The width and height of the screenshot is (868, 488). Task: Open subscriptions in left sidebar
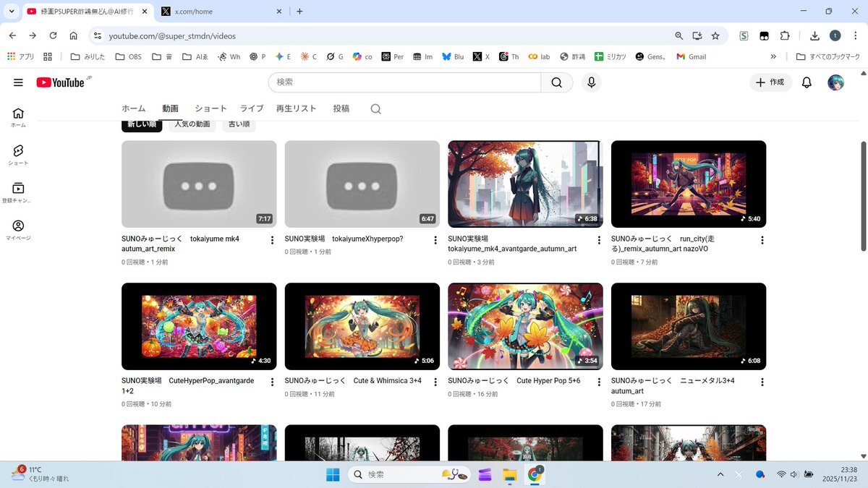[18, 192]
